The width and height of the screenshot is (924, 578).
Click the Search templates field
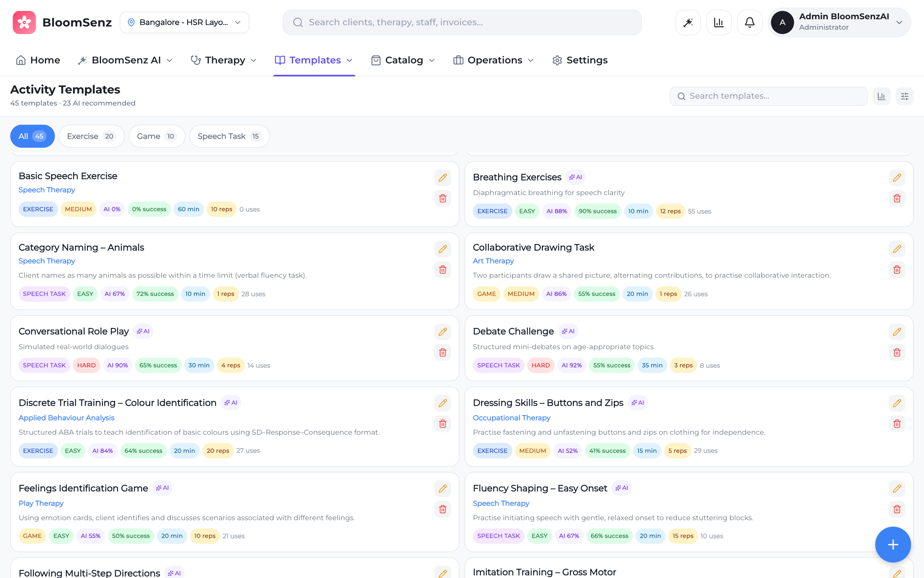click(768, 96)
